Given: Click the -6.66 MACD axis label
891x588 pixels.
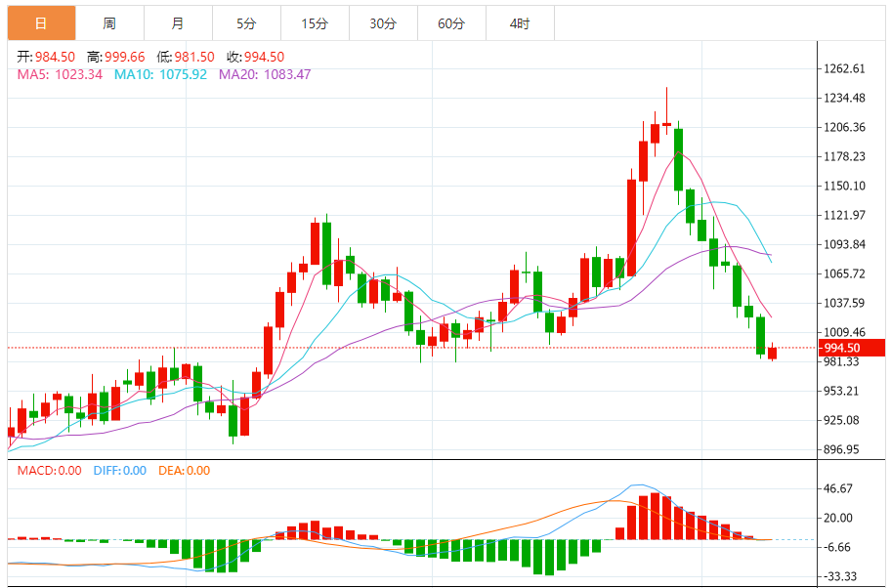Looking at the screenshot, I should 836,547.
